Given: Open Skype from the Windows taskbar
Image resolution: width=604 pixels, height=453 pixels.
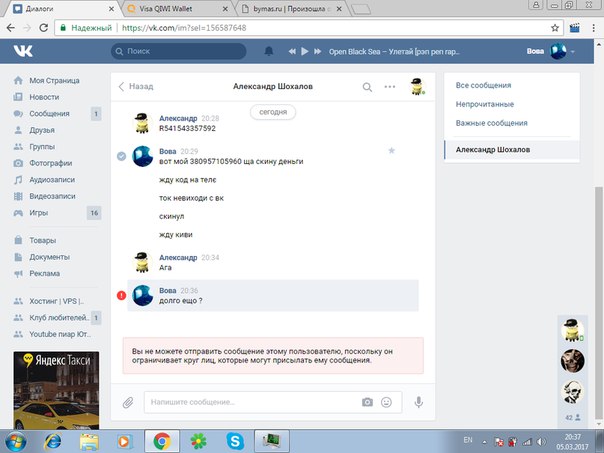Looking at the screenshot, I should click(233, 440).
